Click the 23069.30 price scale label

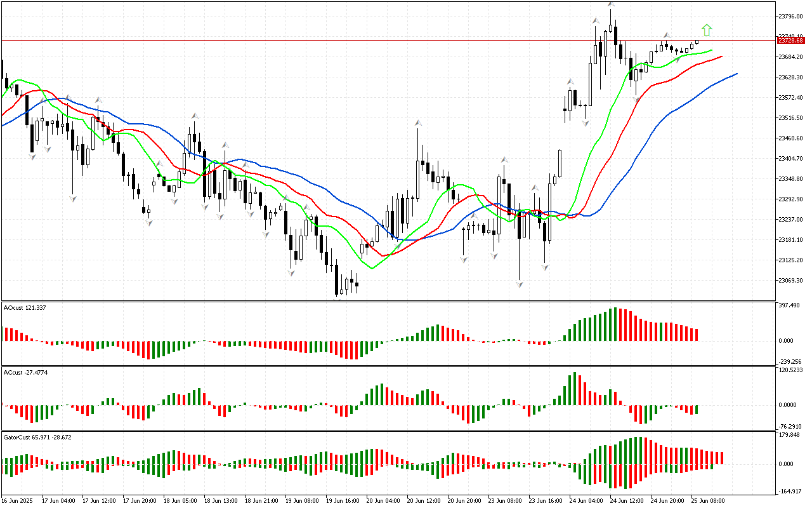790,281
